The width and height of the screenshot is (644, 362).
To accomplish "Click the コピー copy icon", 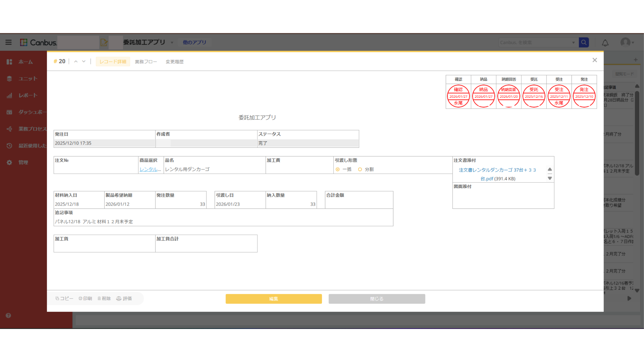I will 57,299.
